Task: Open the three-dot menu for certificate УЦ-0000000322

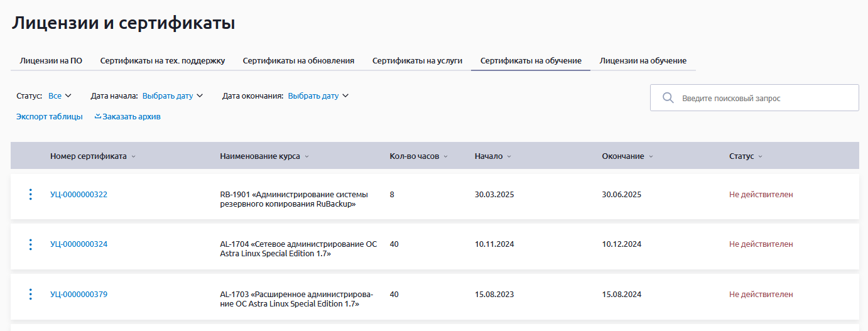Action: point(30,195)
